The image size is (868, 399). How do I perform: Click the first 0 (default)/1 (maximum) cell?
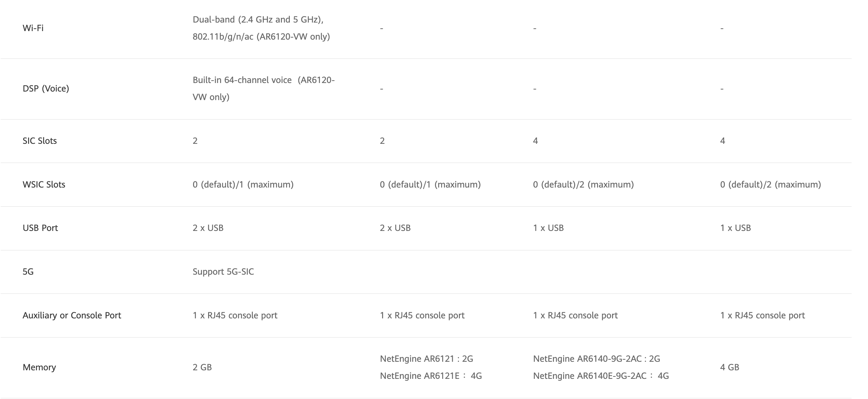coord(243,184)
